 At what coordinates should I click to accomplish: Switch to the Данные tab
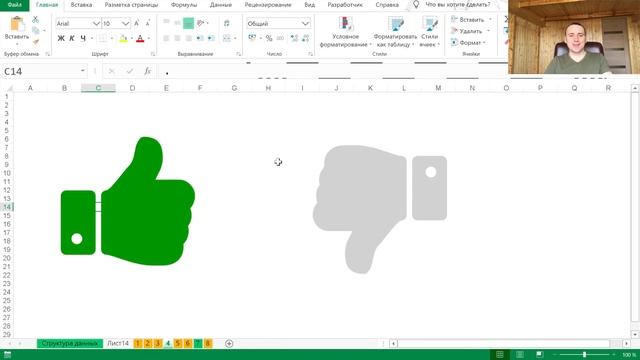tap(221, 5)
